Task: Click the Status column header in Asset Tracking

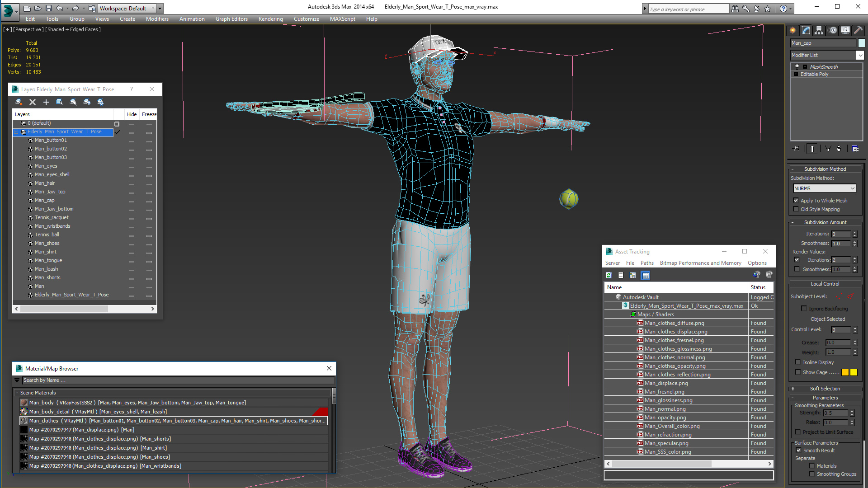Action: 761,287
